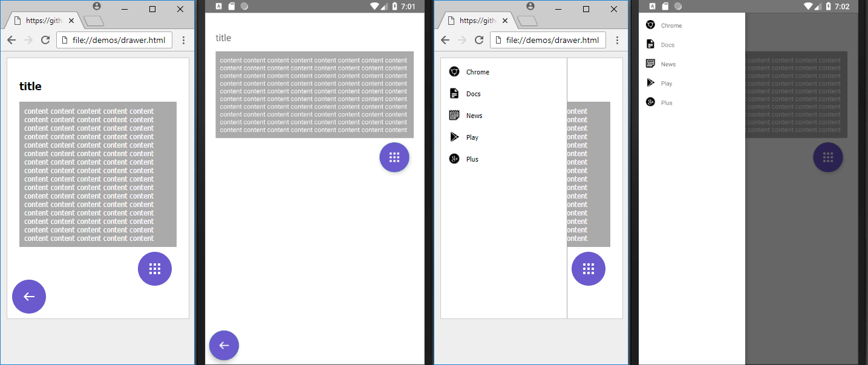Click the Docs file icon in the browser drawer
868x365 pixels.
(x=454, y=93)
